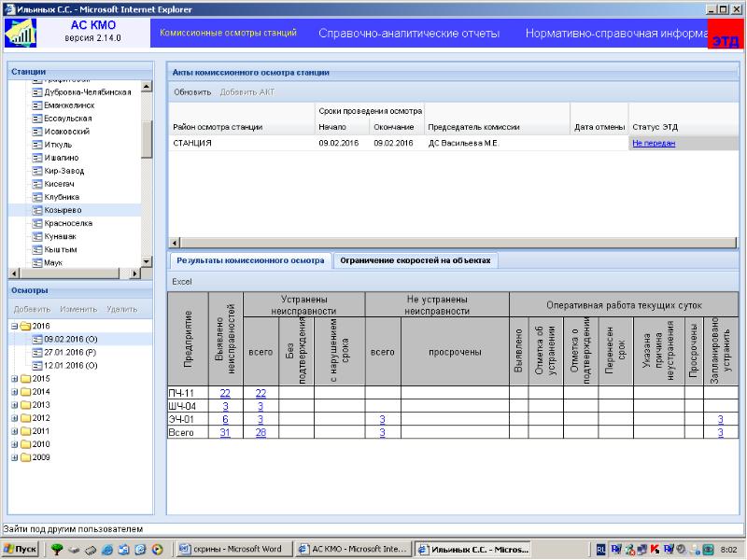
Task: Select the Красноселка station icon
Action: tap(37, 223)
